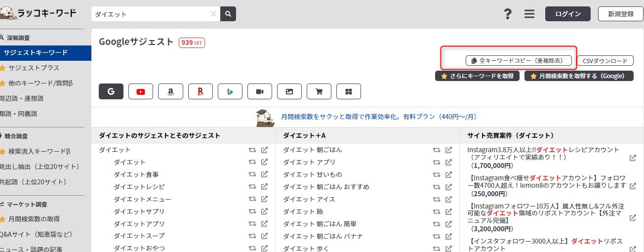Select the shopping cart suggest icon
Image resolution: width=644 pixels, height=252 pixels.
point(319,91)
